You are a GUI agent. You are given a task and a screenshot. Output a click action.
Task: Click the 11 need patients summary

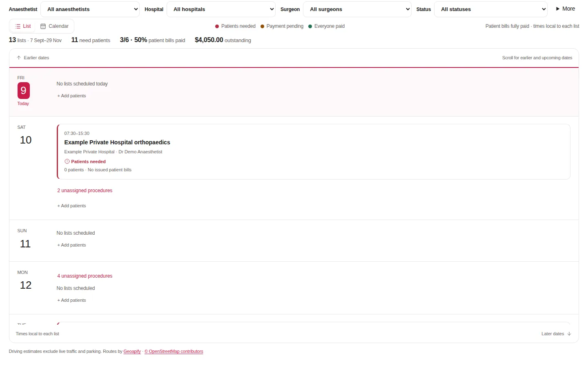coord(91,40)
